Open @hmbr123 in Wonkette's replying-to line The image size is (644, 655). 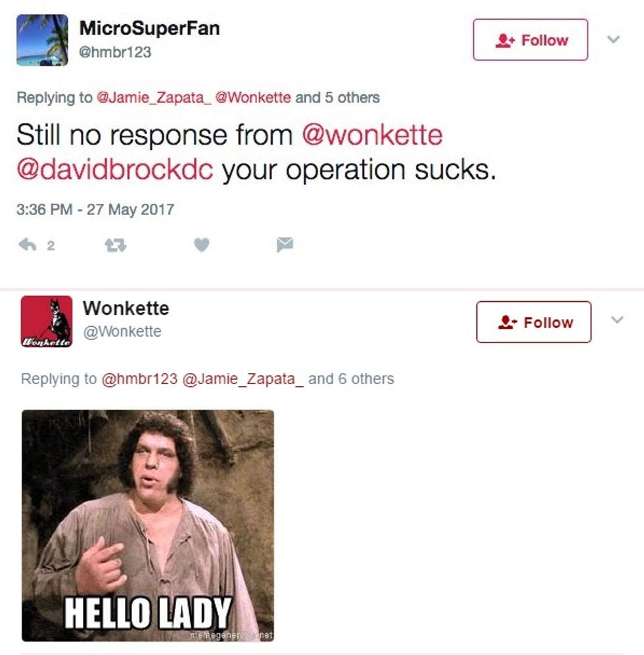point(140,379)
